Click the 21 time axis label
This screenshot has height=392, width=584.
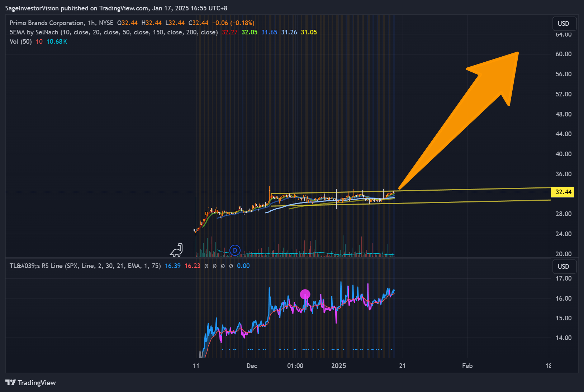402,366
